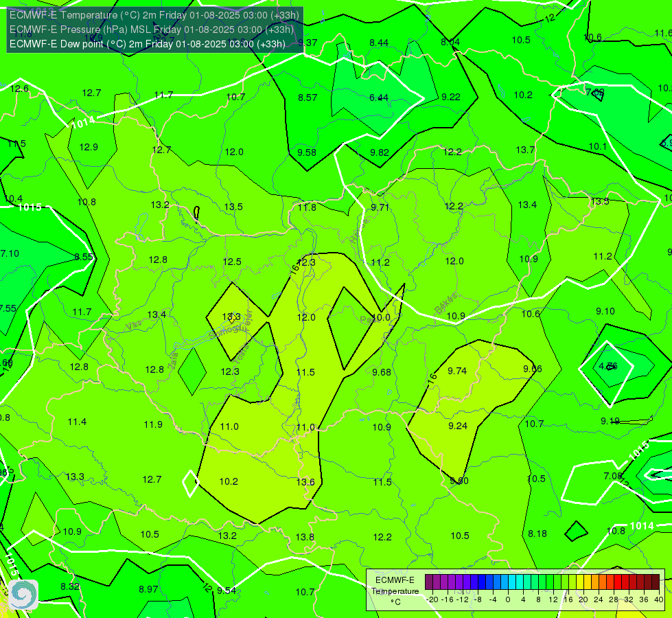Click the 9.54 temperature value

click(x=227, y=591)
